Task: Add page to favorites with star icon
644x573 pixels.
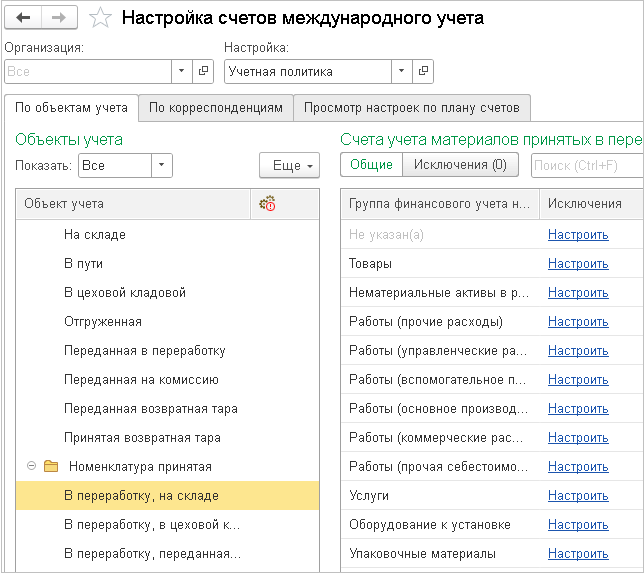Action: tap(99, 18)
